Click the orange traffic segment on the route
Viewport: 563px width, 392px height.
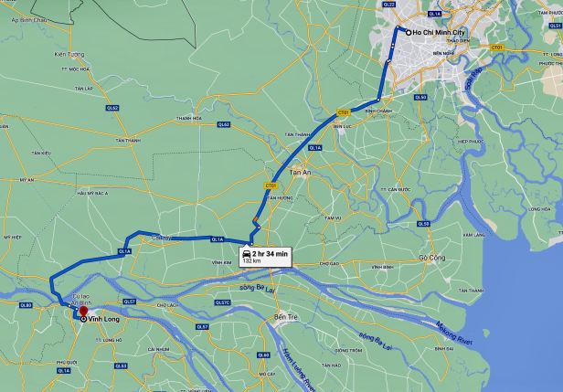click(255, 218)
